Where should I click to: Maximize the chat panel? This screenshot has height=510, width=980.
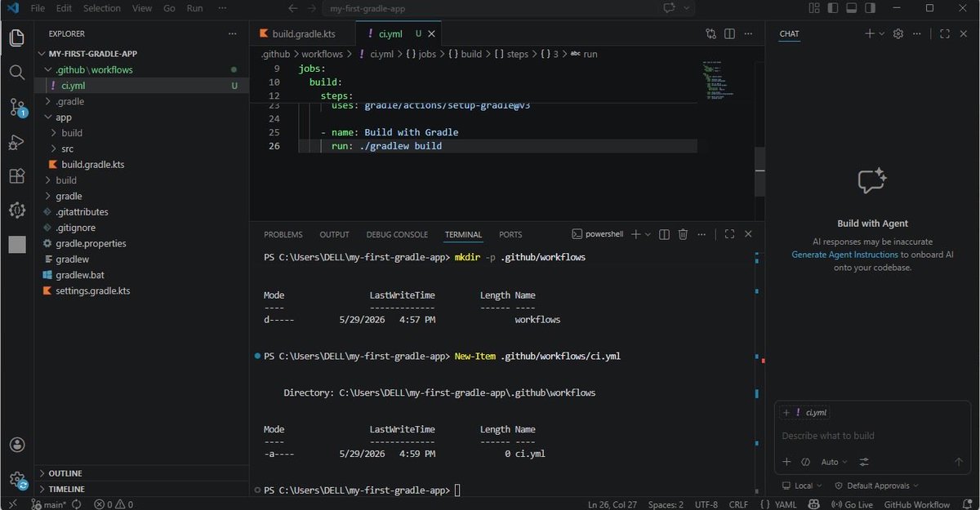coord(945,34)
